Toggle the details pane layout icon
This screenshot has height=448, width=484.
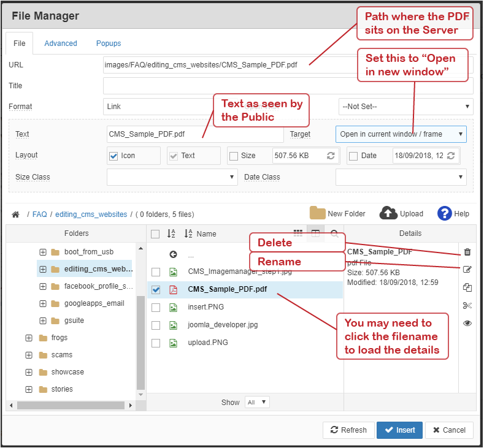[x=315, y=233]
